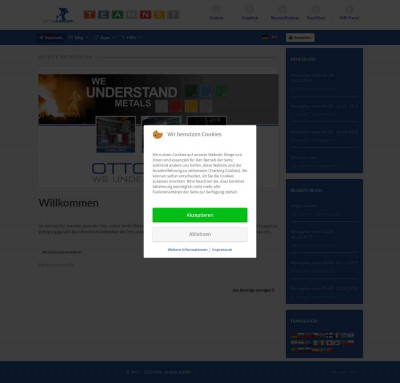Screen dimensions: 400x383
Task: Click the Anmelden login button
Action: [300, 38]
